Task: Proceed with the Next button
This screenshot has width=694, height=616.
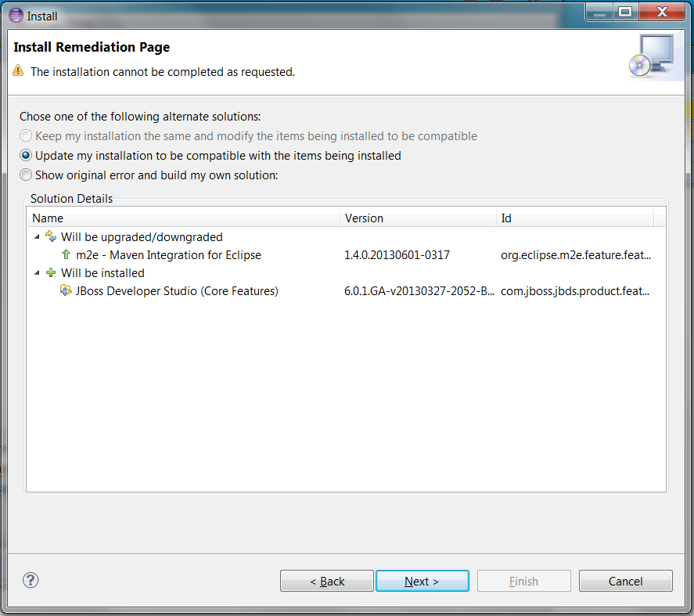Action: click(423, 581)
